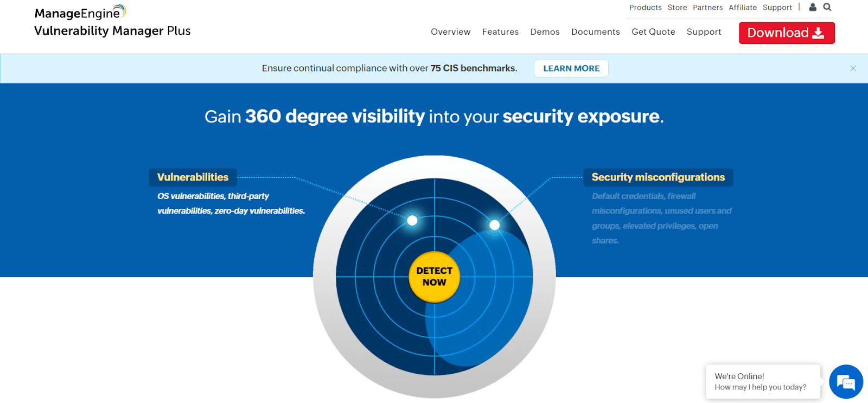The width and height of the screenshot is (868, 403).
Task: Click the '360 degree visibility' headline text
Action: pos(335,116)
